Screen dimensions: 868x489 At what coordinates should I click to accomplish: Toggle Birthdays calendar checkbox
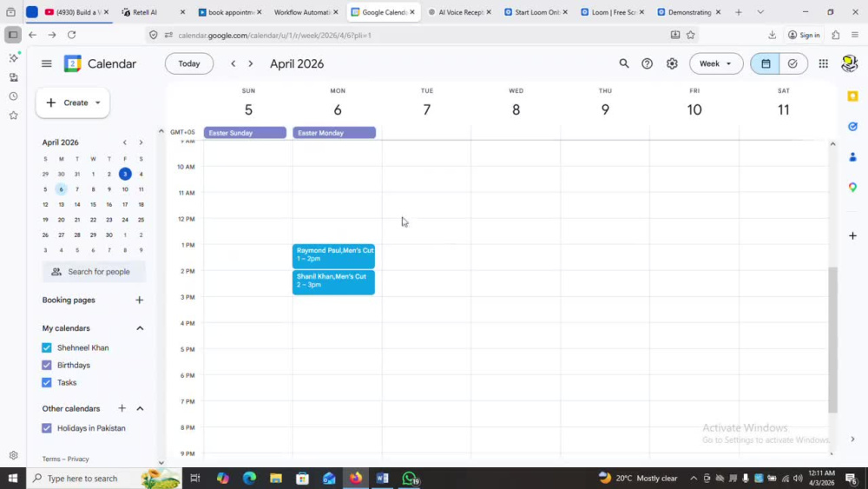47,365
